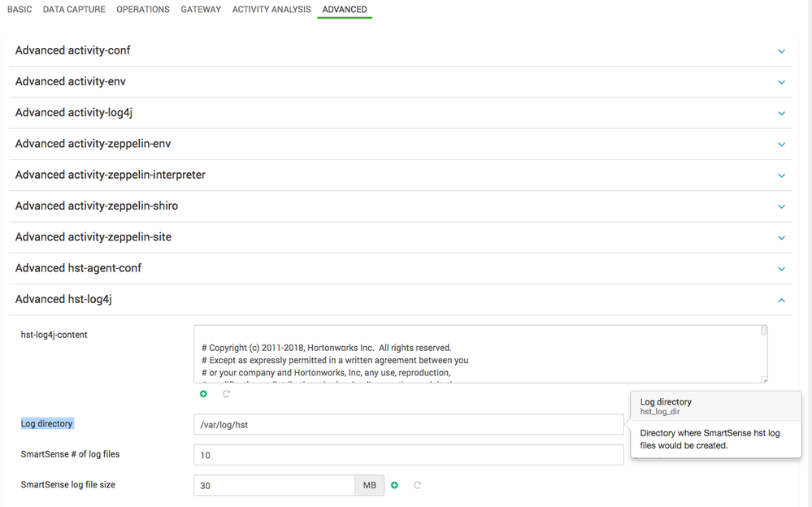
Task: Expand Advanced activity-env section chevron
Action: [x=781, y=82]
